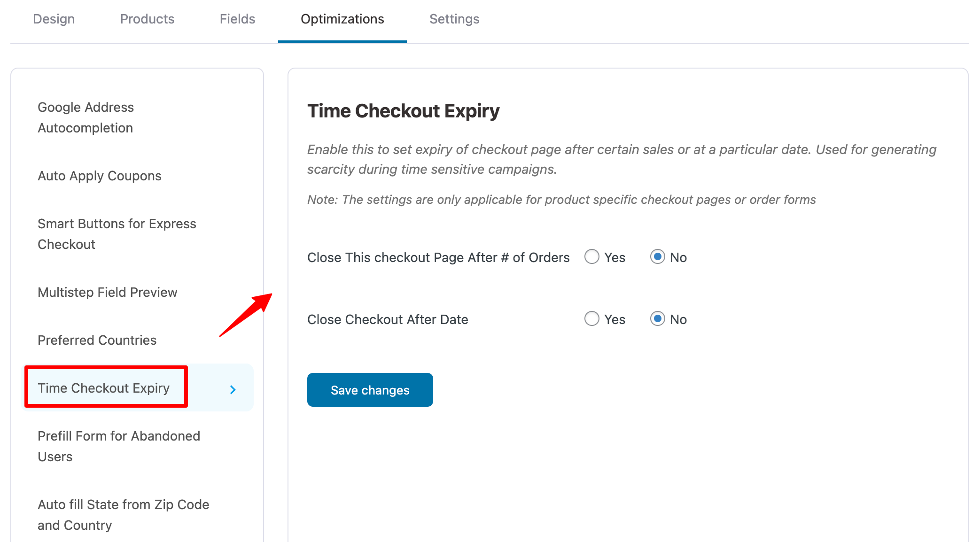Expand the Time Checkout Expiry chevron
The image size is (980, 542).
point(233,389)
